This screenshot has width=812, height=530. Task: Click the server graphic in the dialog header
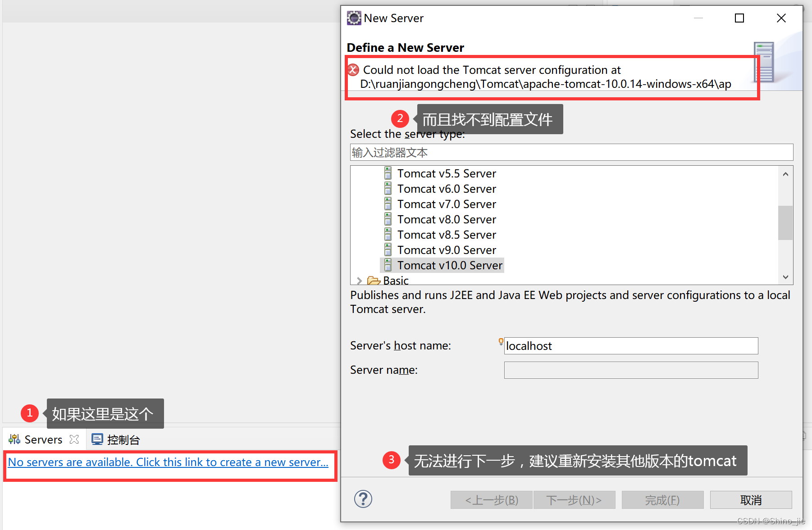764,62
